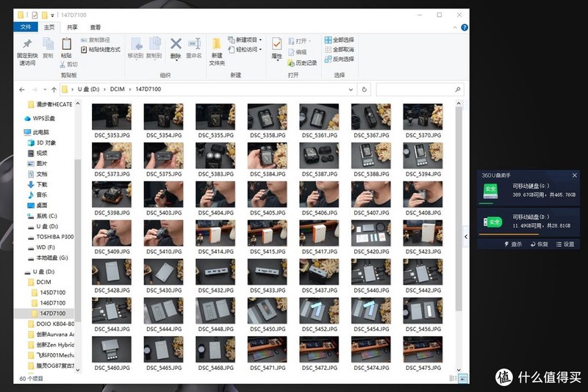The height and width of the screenshot is (392, 588).
Task: Switch to details view icon in status bar
Action: click(x=453, y=379)
